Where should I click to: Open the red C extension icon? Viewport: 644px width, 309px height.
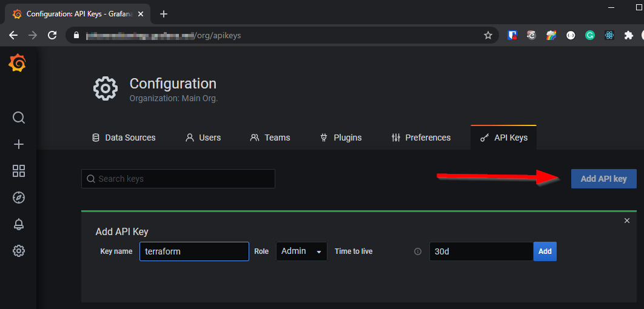pos(531,35)
